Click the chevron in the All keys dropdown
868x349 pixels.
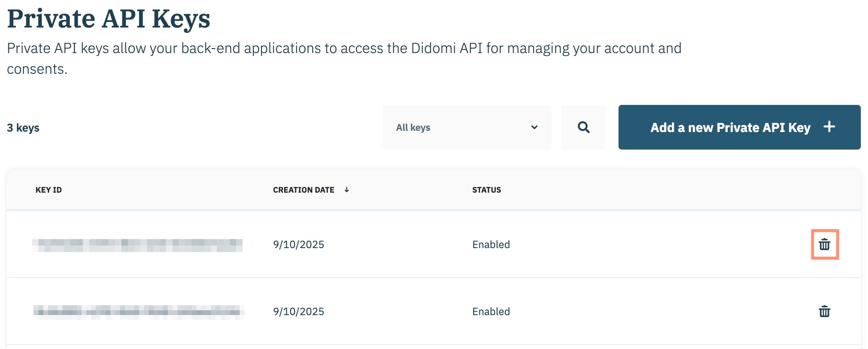coord(534,127)
